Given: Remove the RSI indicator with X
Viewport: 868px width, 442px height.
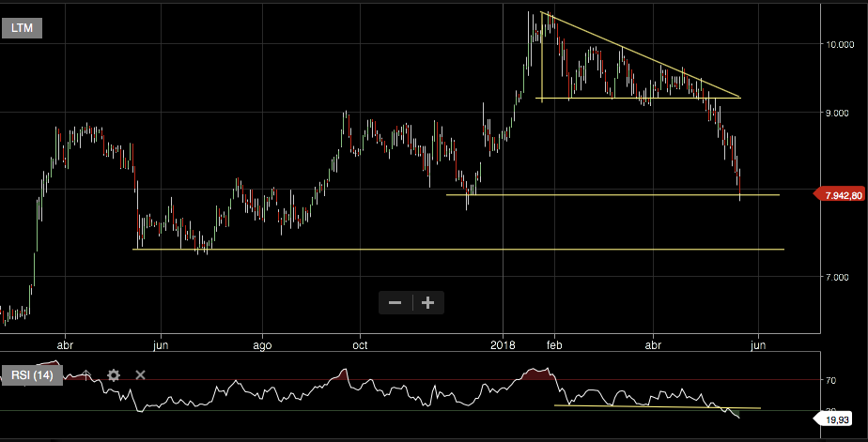Looking at the screenshot, I should point(141,375).
